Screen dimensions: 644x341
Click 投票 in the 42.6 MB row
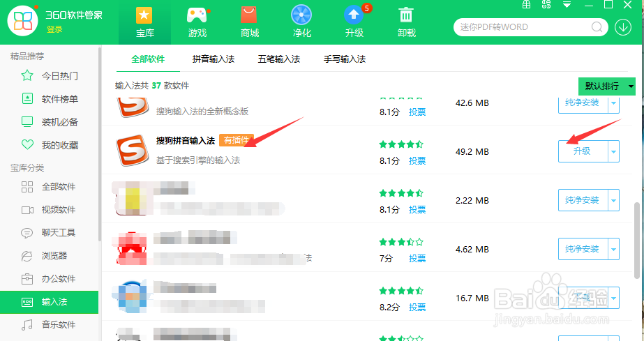pos(417,112)
